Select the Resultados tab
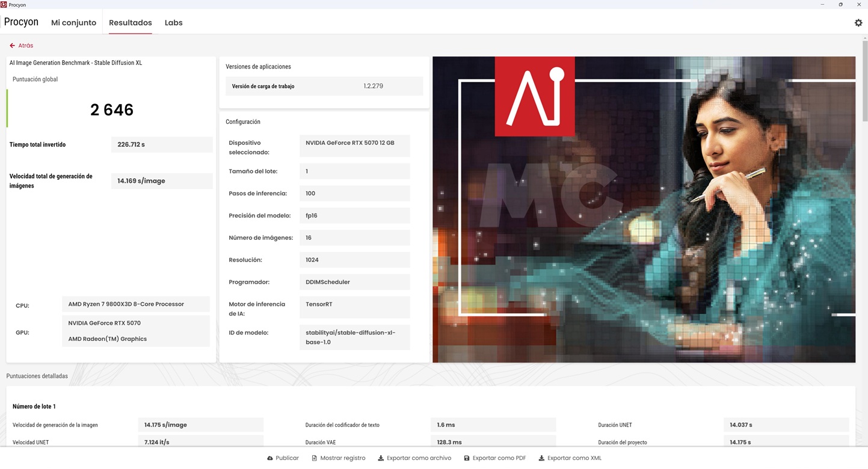This screenshot has width=868, height=469. (130, 23)
